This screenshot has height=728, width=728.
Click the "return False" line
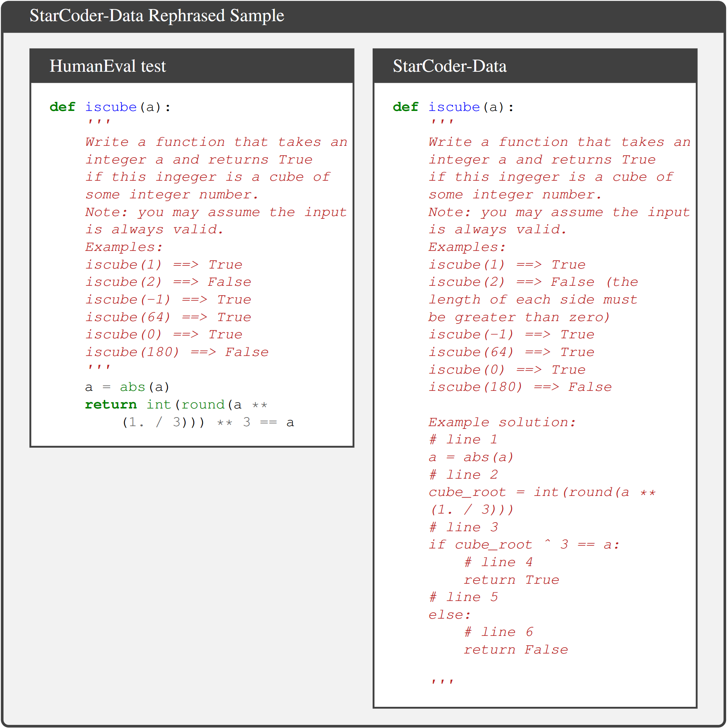tap(515, 650)
